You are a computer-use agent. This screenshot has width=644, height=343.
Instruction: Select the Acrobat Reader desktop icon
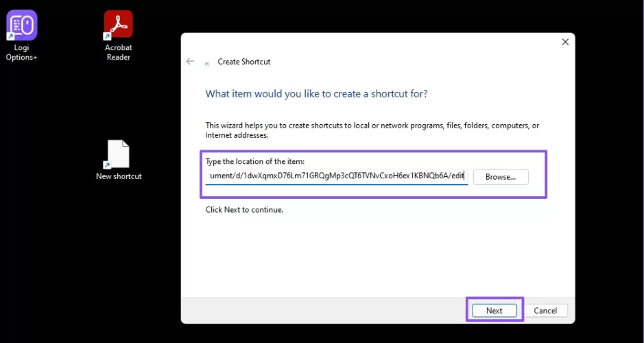pyautogui.click(x=118, y=25)
